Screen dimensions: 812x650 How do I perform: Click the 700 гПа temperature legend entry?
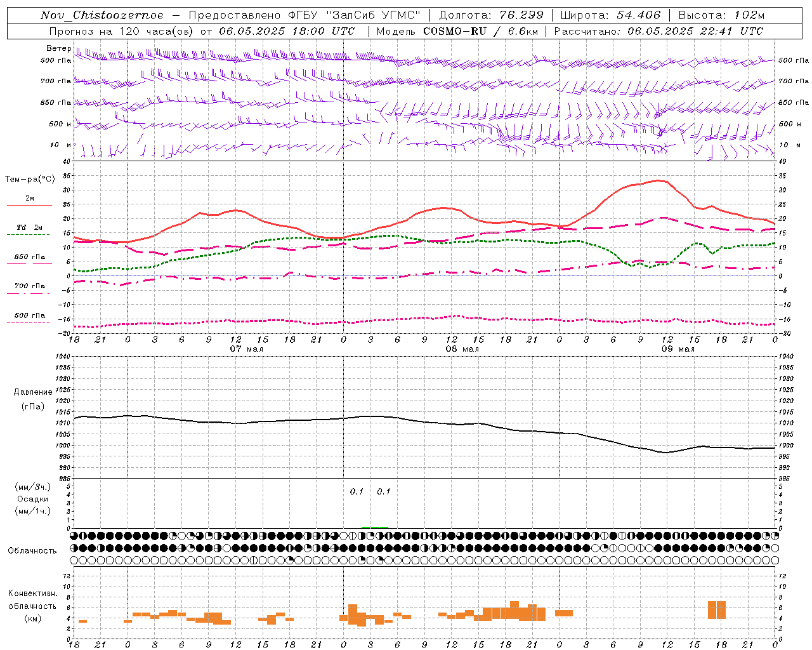pos(29,286)
